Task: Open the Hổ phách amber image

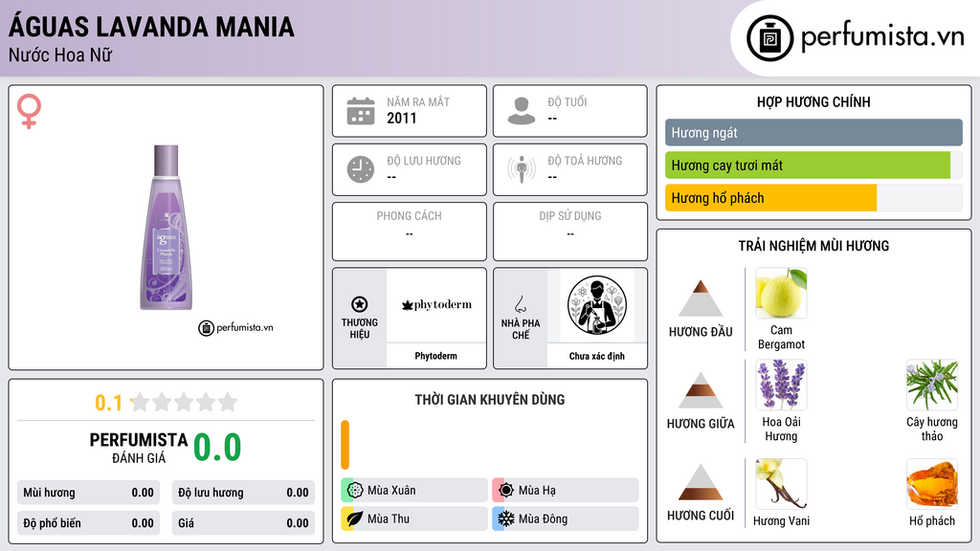Action: pyautogui.click(x=932, y=483)
